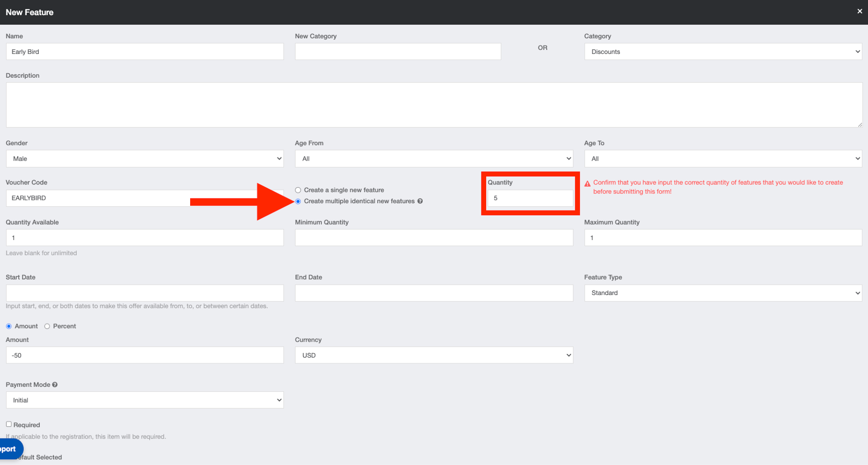868x465 pixels.
Task: Open the Category dropdown showing Discounts
Action: [x=723, y=52]
